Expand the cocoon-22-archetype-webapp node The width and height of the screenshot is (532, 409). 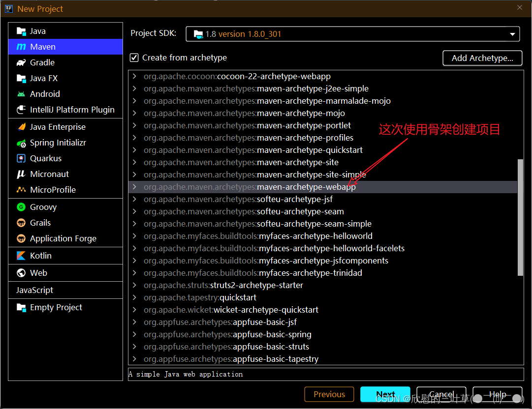[135, 76]
